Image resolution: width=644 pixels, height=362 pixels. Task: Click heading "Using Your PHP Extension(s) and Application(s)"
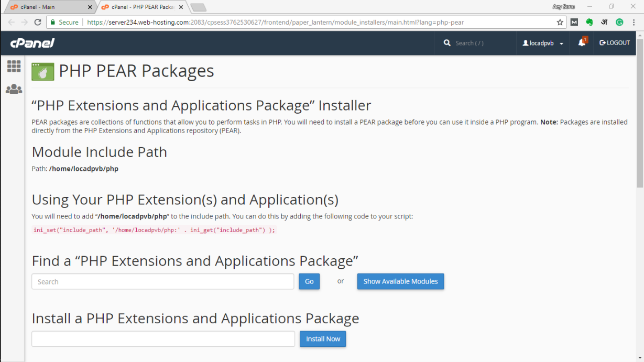185,200
